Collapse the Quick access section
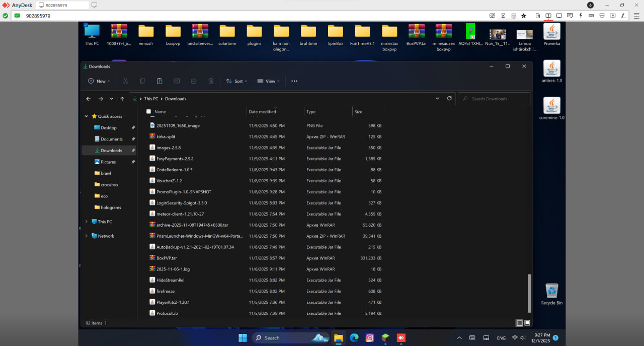The image size is (644, 346). click(x=86, y=116)
